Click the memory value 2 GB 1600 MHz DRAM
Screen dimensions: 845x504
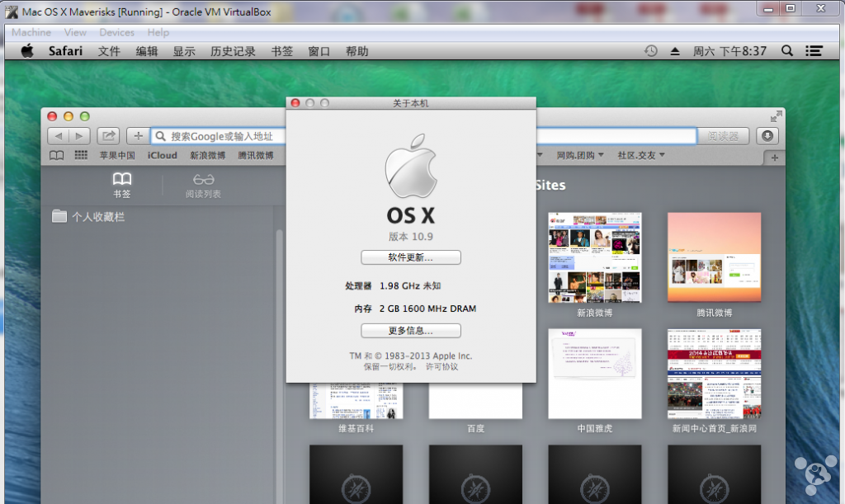[428, 309]
